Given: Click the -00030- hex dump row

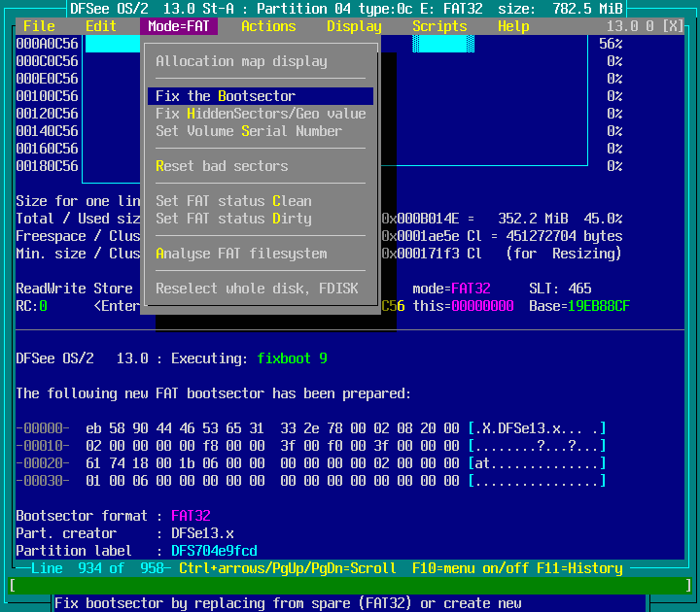Looking at the screenshot, I should pos(311,481).
